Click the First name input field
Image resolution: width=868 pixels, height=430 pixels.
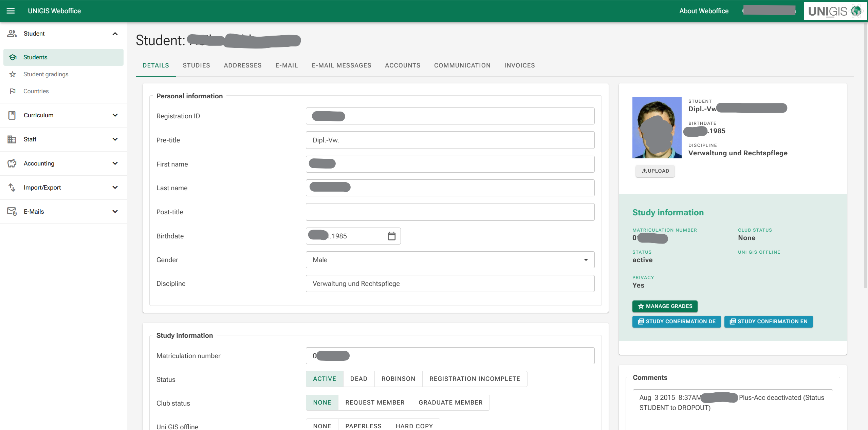(450, 164)
